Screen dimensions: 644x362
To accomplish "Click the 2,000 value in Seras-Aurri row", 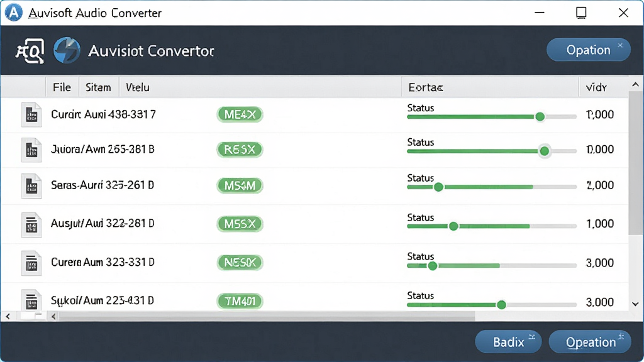I will (x=600, y=185).
